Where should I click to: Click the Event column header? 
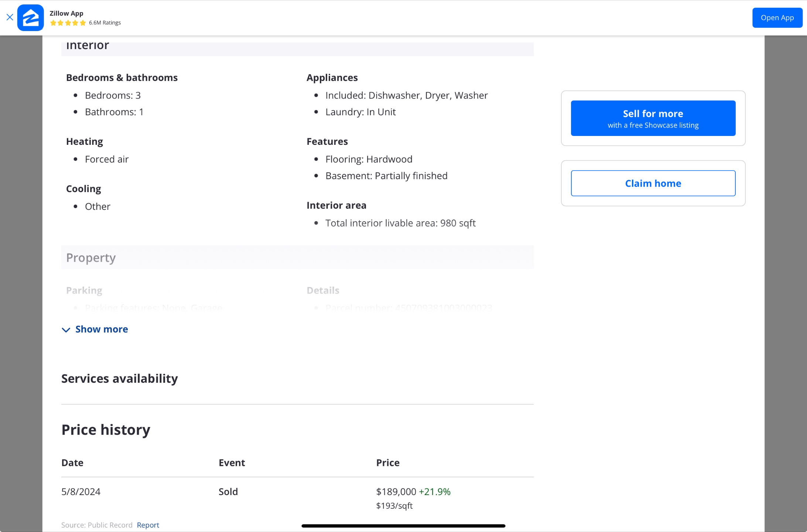(x=232, y=463)
